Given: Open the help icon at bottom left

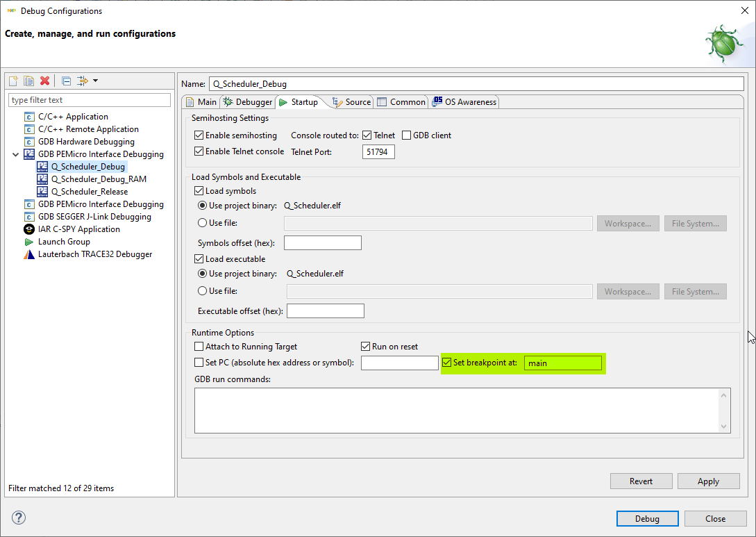Looking at the screenshot, I should 18,518.
